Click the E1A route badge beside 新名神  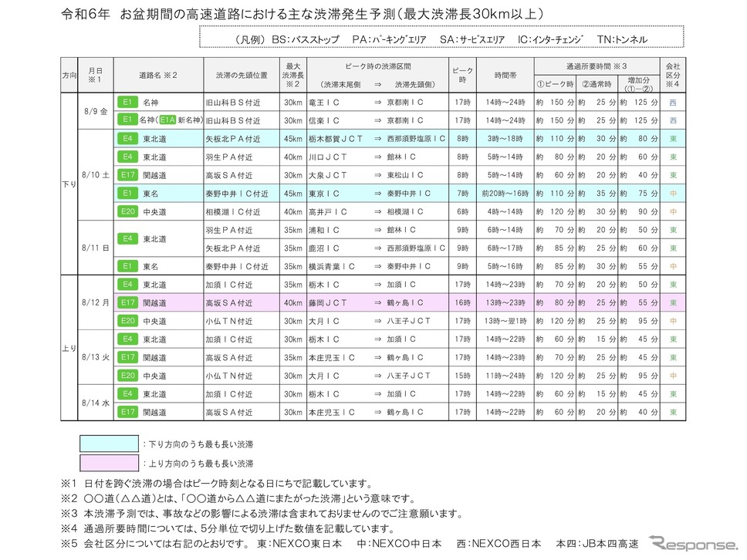point(167,120)
